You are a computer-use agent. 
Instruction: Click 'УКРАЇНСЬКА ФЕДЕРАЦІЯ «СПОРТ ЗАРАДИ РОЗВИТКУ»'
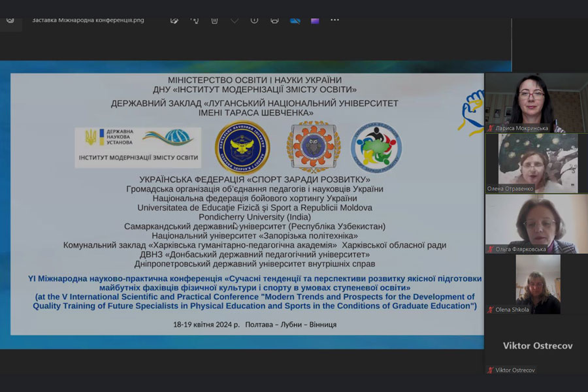coord(255,180)
